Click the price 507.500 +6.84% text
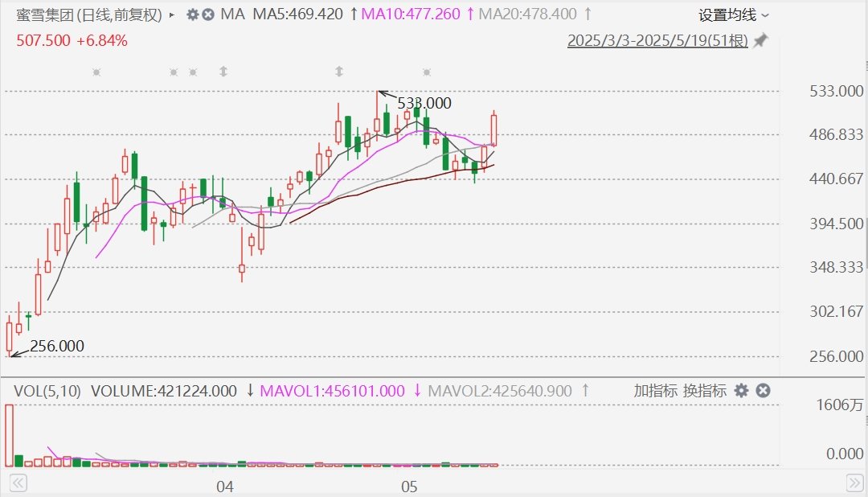Screen dimensions: 868x497 pyautogui.click(x=72, y=40)
